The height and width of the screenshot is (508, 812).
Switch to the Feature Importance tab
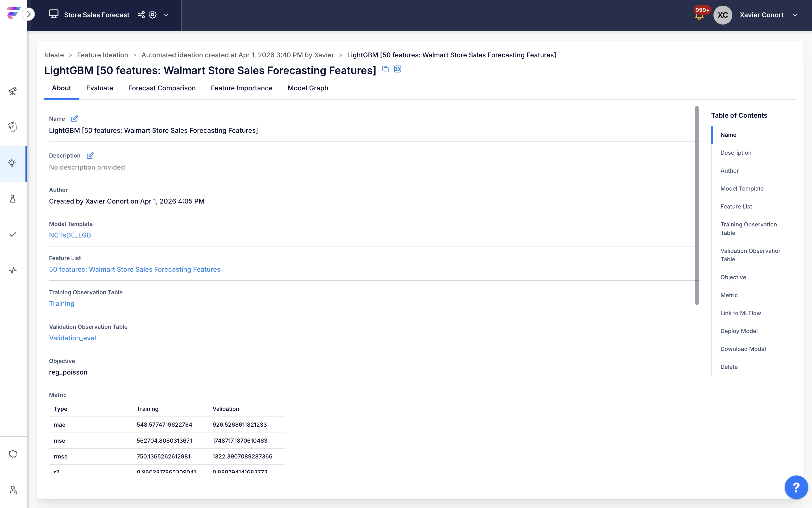pos(241,88)
